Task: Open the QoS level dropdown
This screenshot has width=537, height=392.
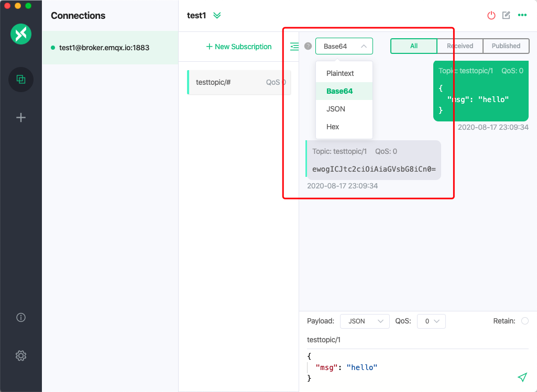Action: click(x=431, y=321)
